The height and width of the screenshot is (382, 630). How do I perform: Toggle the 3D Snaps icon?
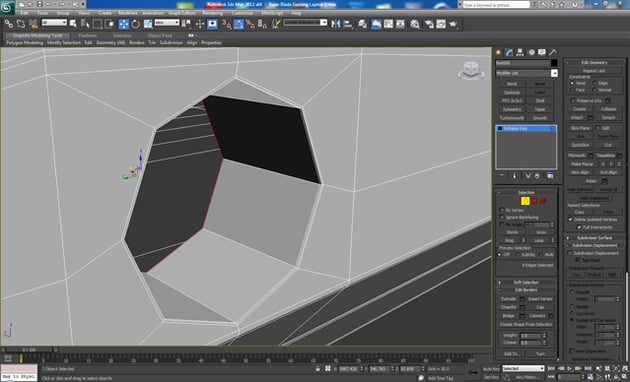point(227,24)
